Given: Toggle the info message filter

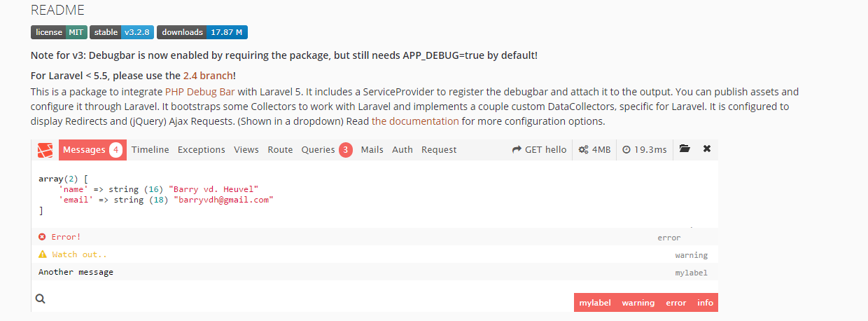Looking at the screenshot, I should pyautogui.click(x=705, y=303).
